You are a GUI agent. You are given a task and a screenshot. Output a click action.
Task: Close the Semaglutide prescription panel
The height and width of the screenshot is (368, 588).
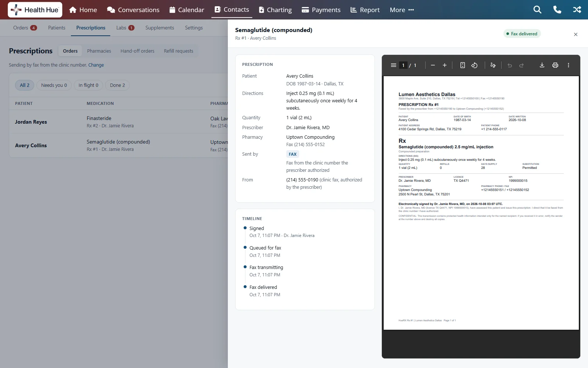(576, 34)
